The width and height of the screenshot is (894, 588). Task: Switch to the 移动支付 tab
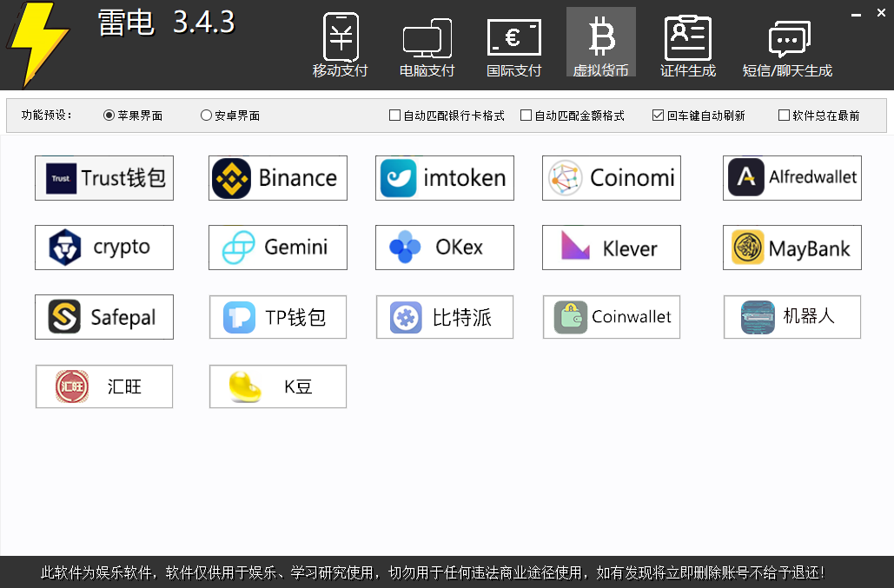[341, 44]
